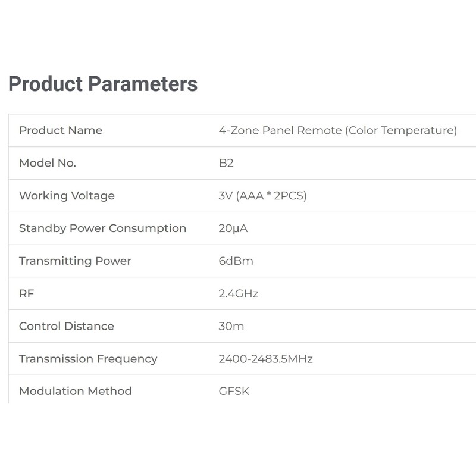The height and width of the screenshot is (476, 476).
Task: Click the Standby Power Consumption label
Action: click(102, 228)
